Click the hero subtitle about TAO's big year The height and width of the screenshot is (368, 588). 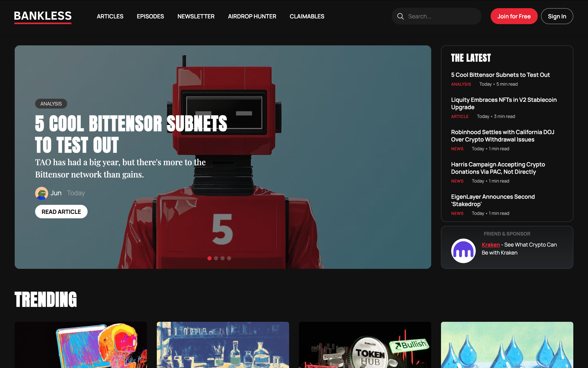120,168
